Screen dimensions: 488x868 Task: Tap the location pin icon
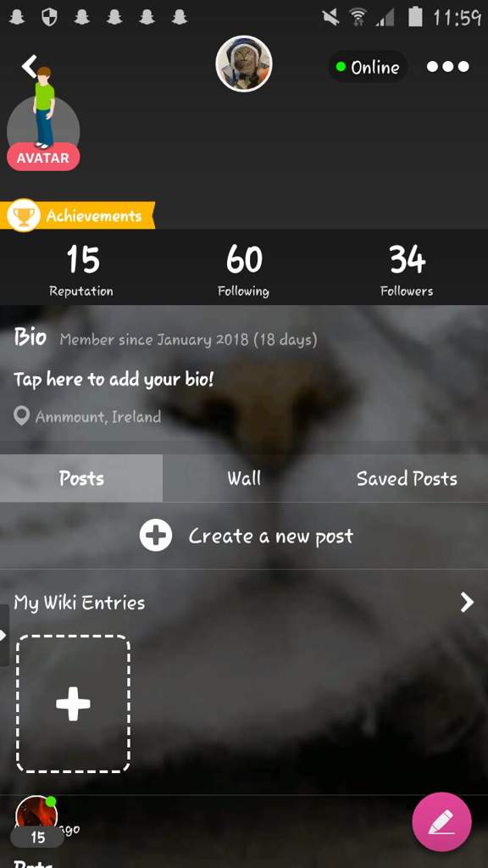[21, 416]
